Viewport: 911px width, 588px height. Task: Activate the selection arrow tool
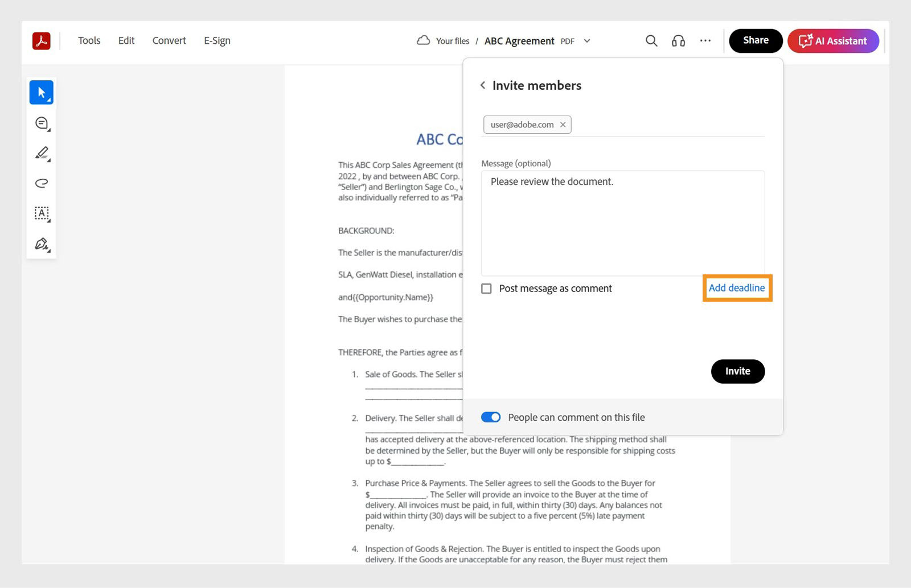click(x=41, y=91)
